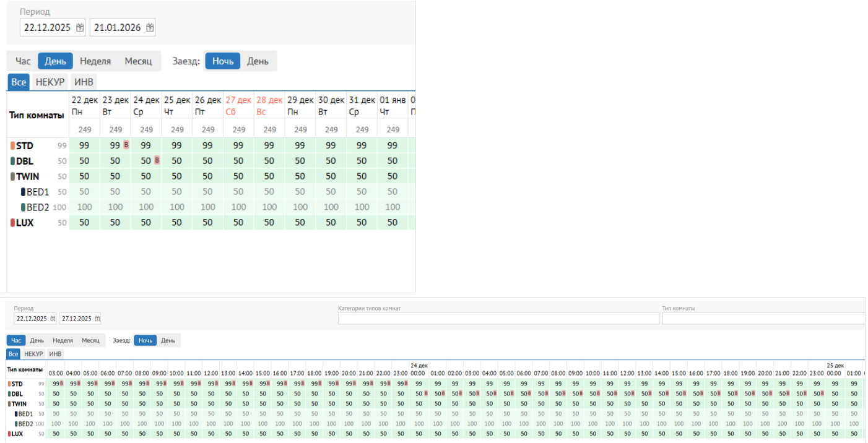Screen dimensions: 868x443
Task: Open the Тип комнаты combo box
Action: tap(763, 319)
